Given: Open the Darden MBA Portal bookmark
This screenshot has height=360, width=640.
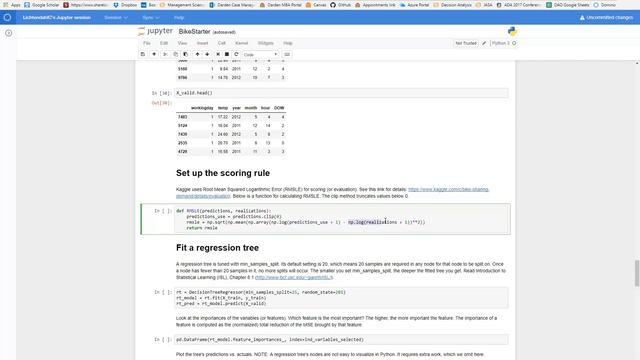Looking at the screenshot, I should point(281,5).
